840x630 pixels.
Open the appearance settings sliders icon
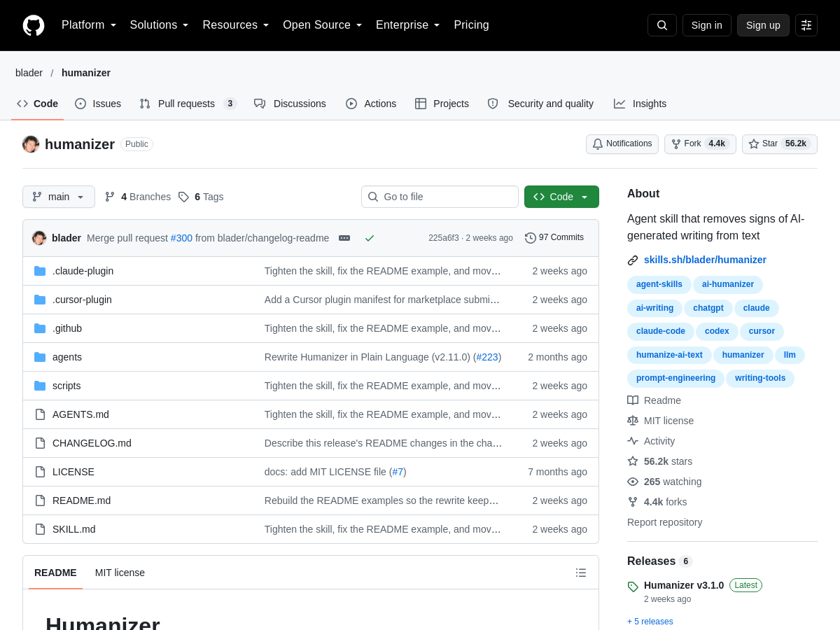(x=806, y=25)
